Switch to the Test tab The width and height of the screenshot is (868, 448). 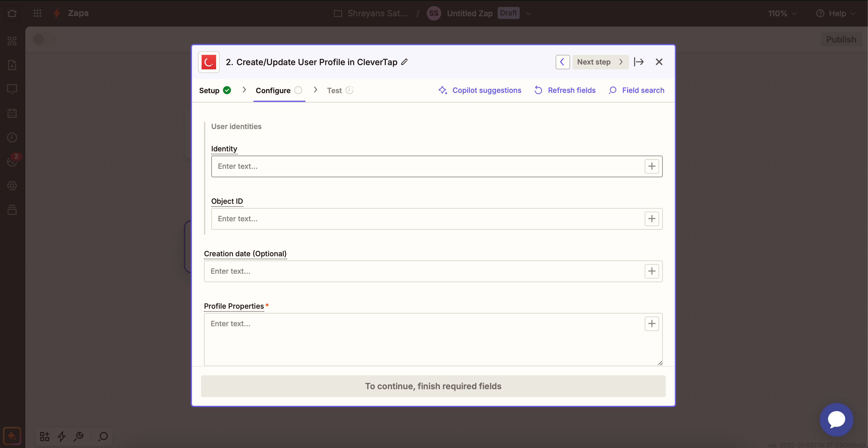pos(340,90)
